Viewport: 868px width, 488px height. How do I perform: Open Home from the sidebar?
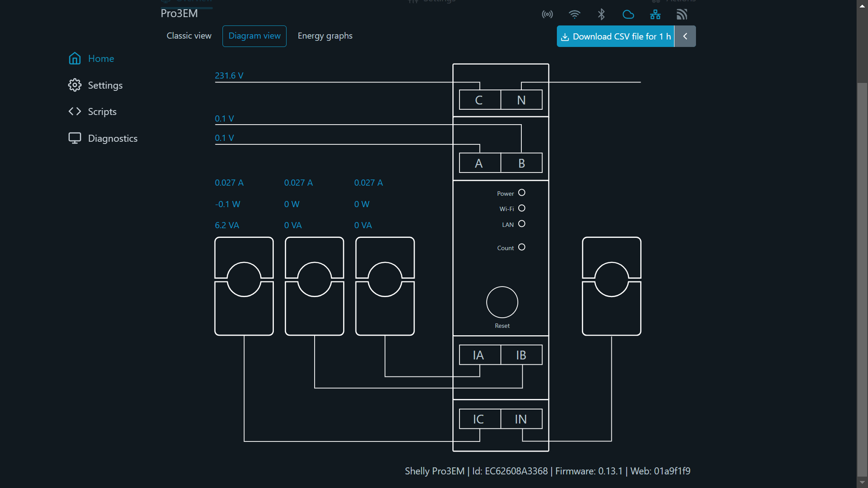(101, 58)
